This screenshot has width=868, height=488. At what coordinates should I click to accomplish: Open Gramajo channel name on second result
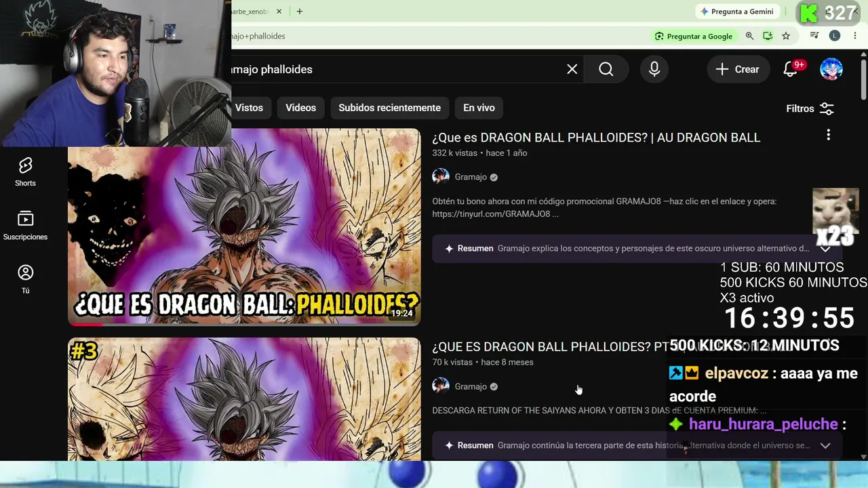point(471,386)
